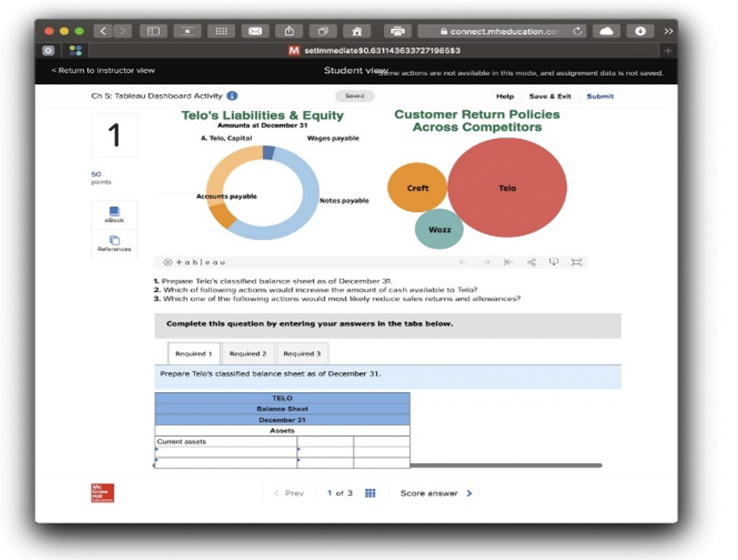The width and height of the screenshot is (738, 560).
Task: Click the Saved status pill
Action: click(355, 96)
